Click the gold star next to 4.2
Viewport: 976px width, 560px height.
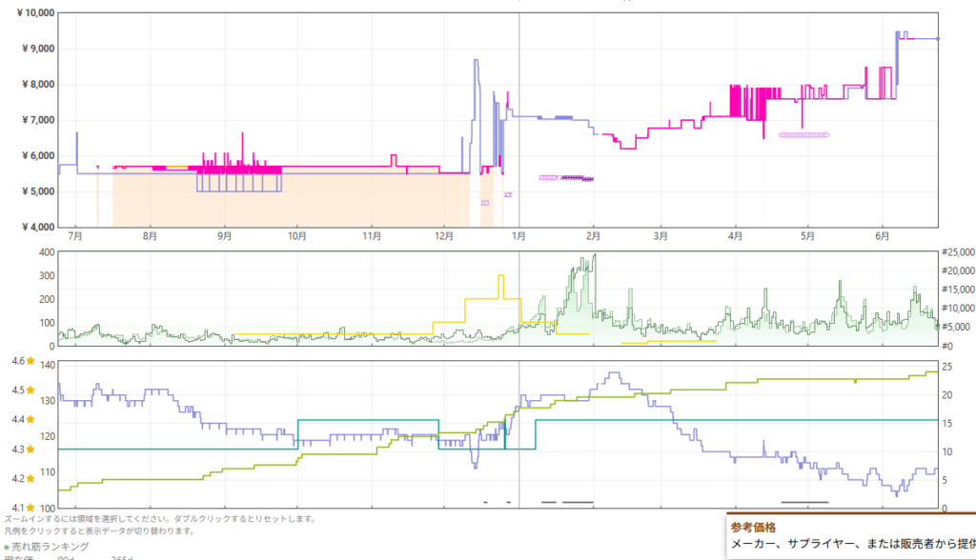tap(30, 478)
